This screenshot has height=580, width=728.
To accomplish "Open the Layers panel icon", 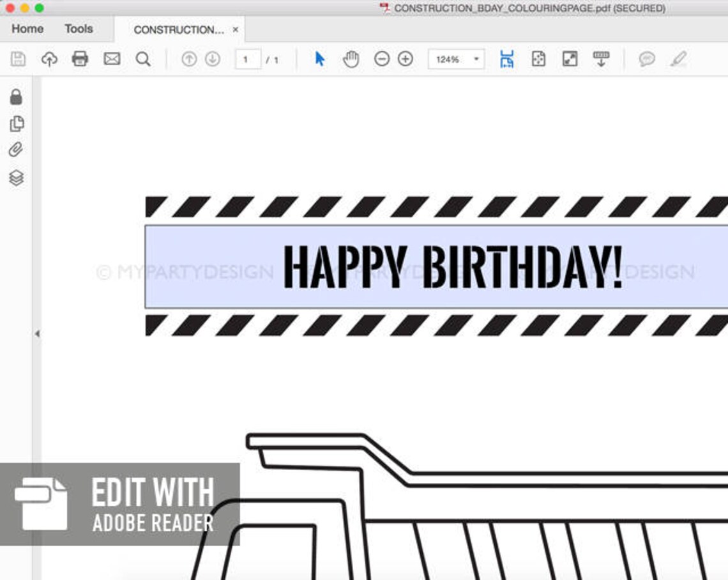I will (16, 178).
